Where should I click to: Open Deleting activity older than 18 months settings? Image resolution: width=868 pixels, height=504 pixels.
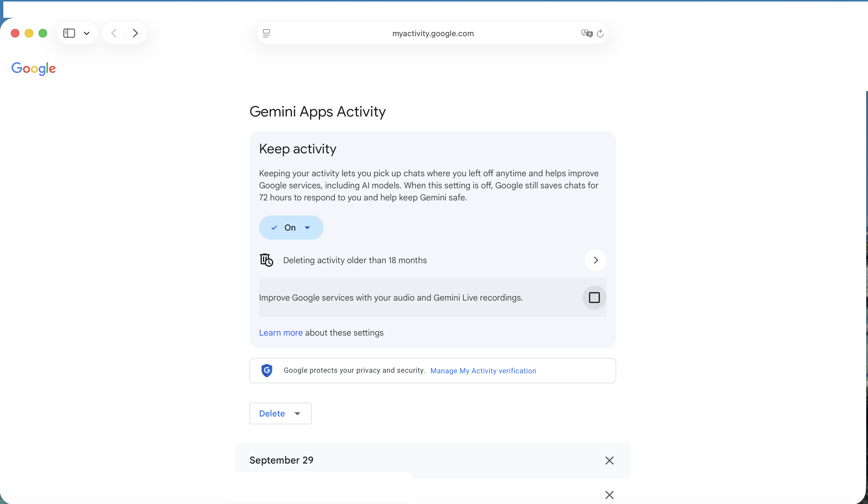tap(596, 260)
